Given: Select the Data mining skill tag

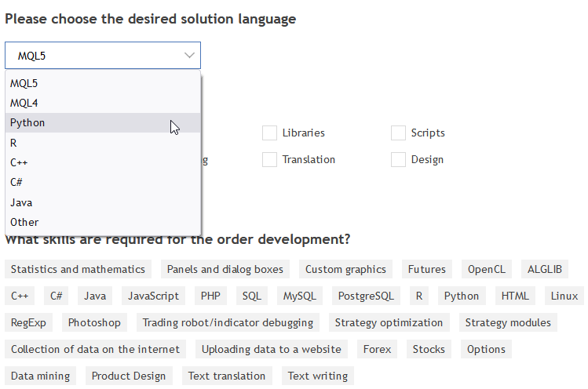Looking at the screenshot, I should point(41,376).
